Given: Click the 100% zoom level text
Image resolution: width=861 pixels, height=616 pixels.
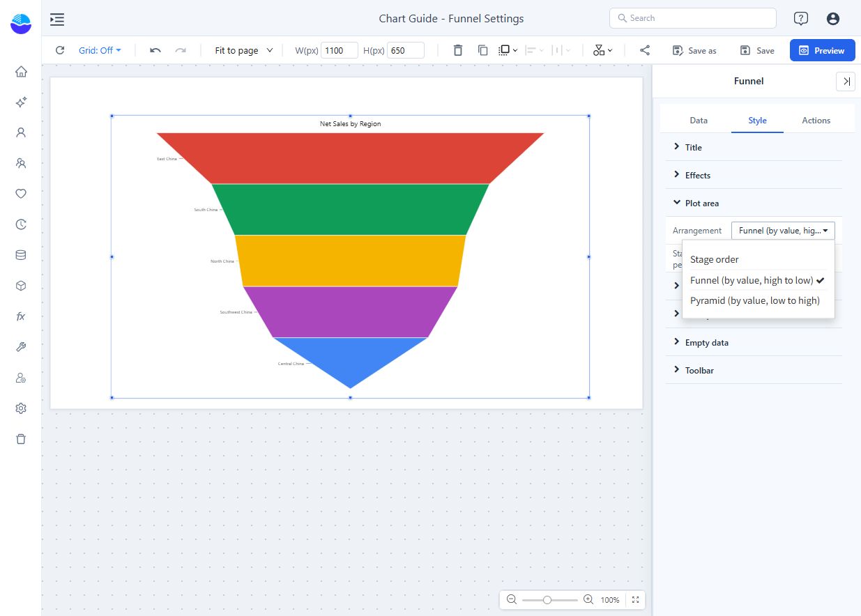Looking at the screenshot, I should click(610, 600).
